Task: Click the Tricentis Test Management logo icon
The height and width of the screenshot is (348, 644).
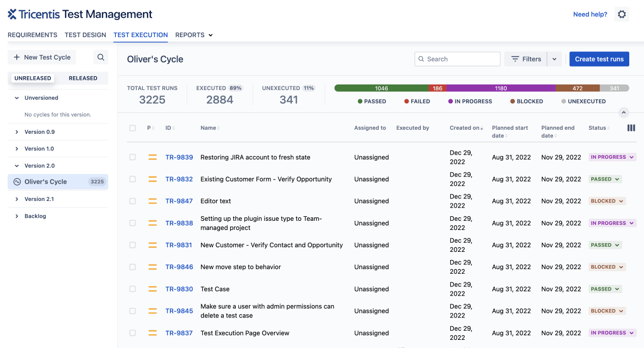Action: coord(13,14)
